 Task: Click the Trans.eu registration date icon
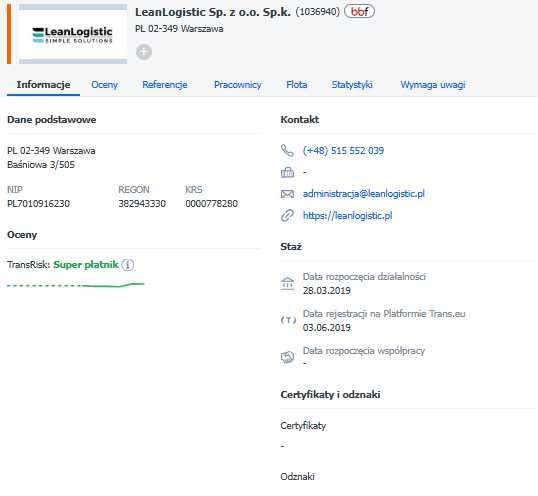coord(288,320)
